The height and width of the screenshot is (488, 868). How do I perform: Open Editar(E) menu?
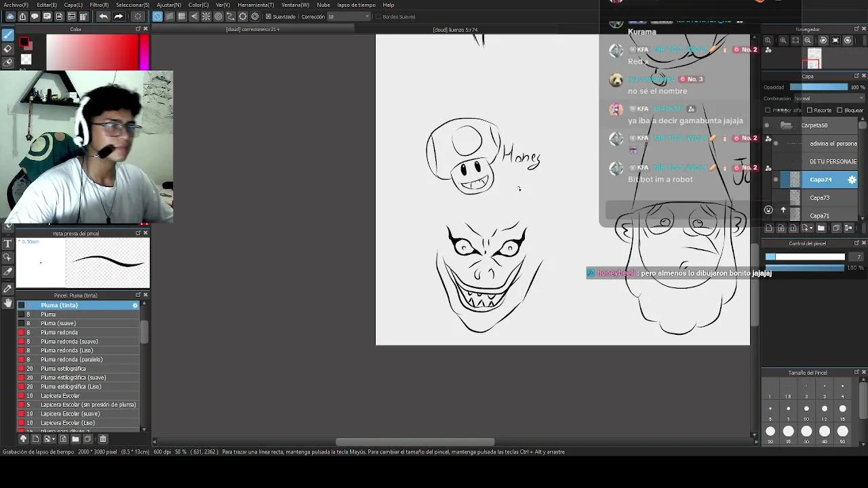[x=47, y=5]
